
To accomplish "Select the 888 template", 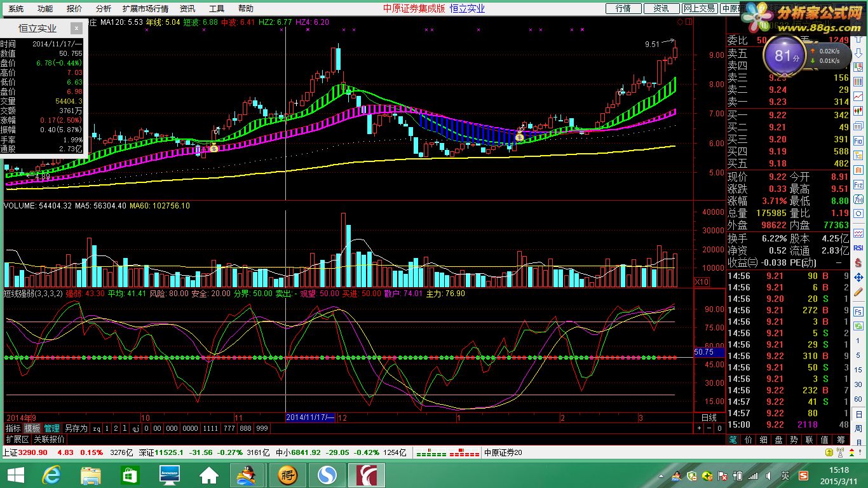I will pos(245,428).
